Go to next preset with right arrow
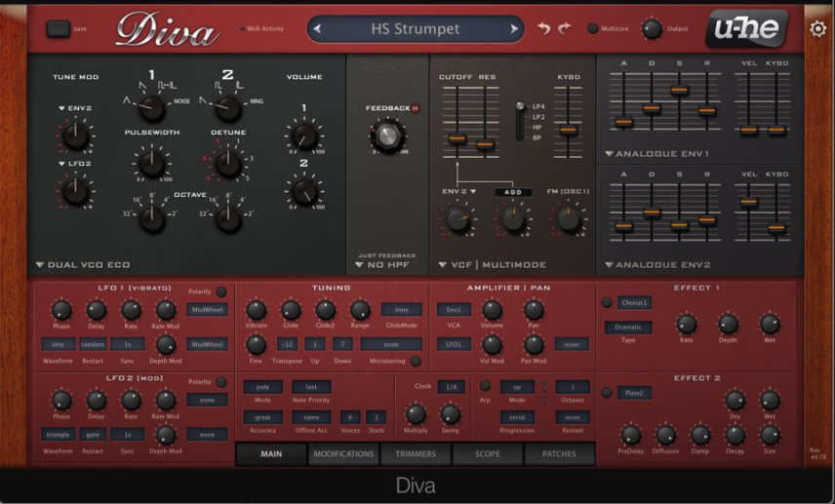 click(x=514, y=28)
